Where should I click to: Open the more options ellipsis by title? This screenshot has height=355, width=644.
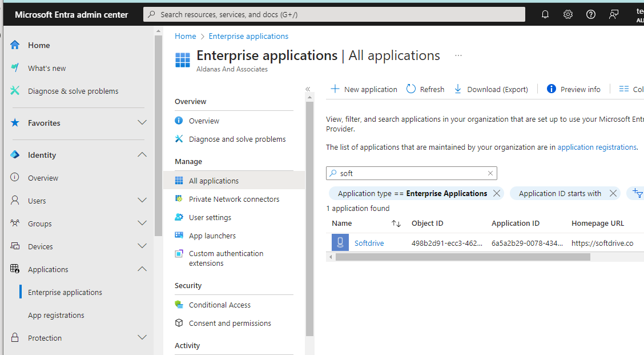tap(458, 55)
